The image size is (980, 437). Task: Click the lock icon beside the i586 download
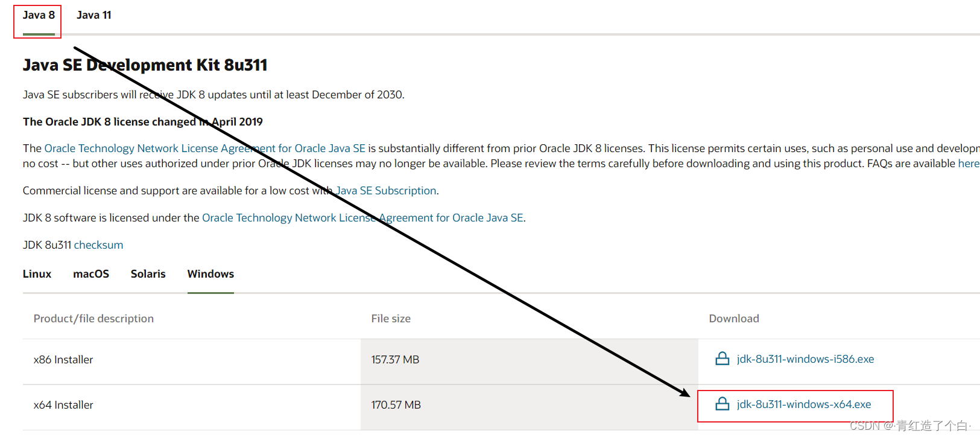click(x=722, y=359)
